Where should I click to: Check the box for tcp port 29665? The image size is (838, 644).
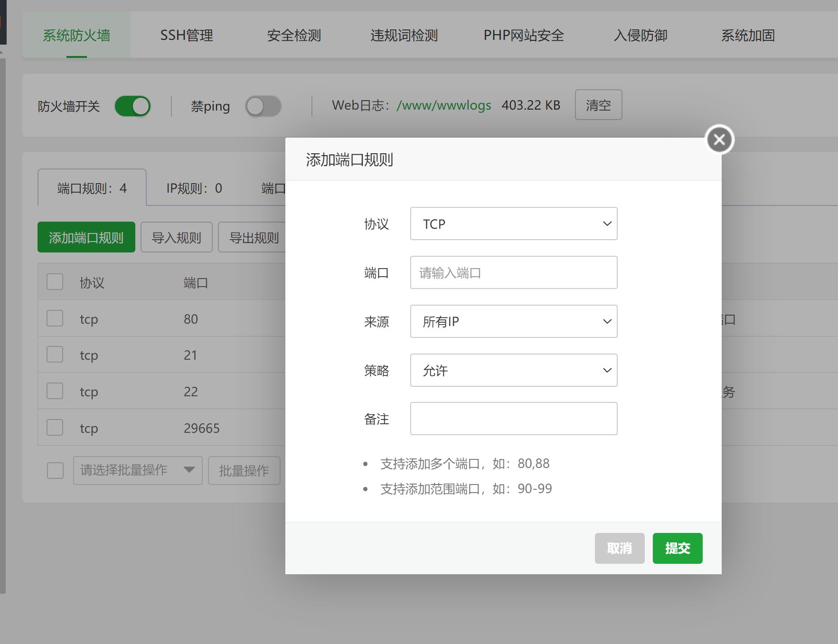(55, 427)
